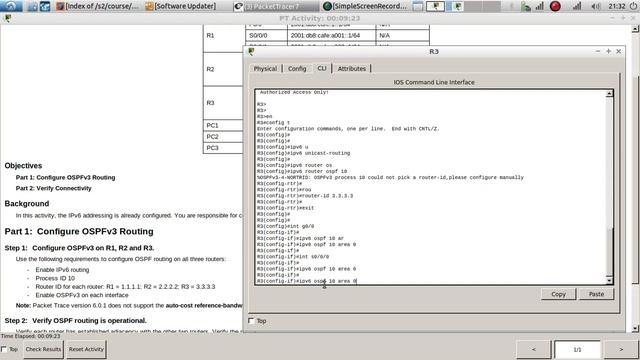Click instructions pane scrollbar down arrow
The image size is (640, 360).
click(635, 328)
